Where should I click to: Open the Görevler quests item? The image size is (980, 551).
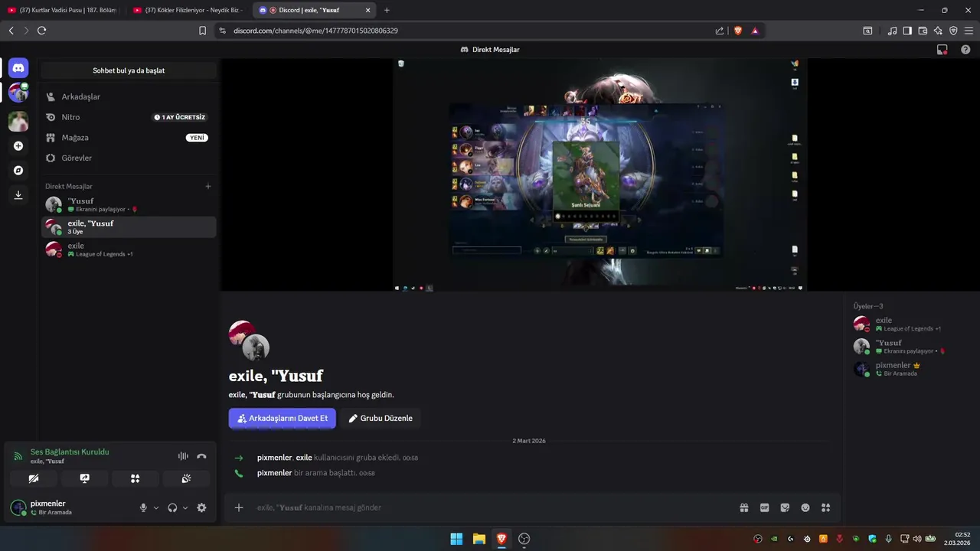(129, 158)
